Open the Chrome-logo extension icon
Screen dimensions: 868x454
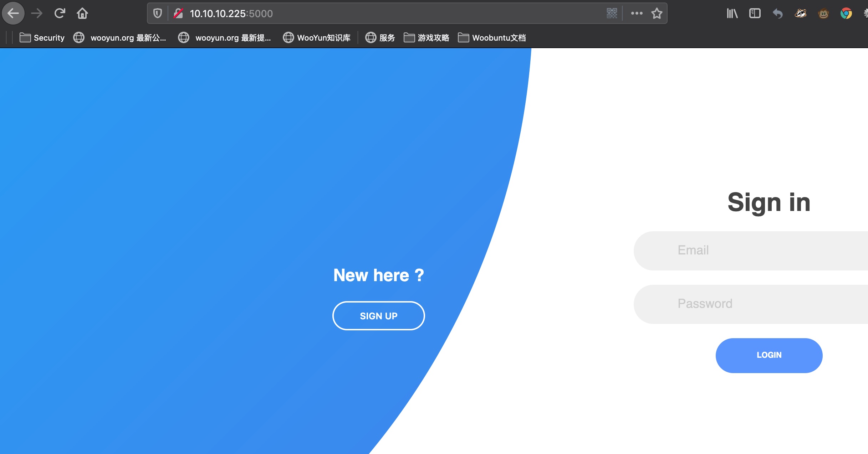[x=846, y=14]
